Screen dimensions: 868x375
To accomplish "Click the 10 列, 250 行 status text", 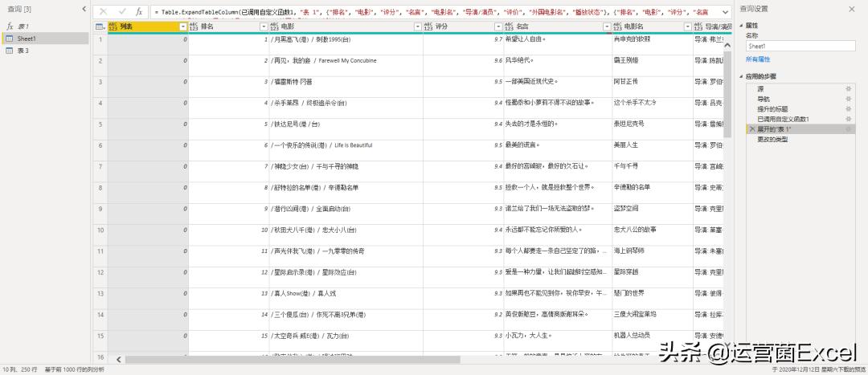I will click(20, 369).
